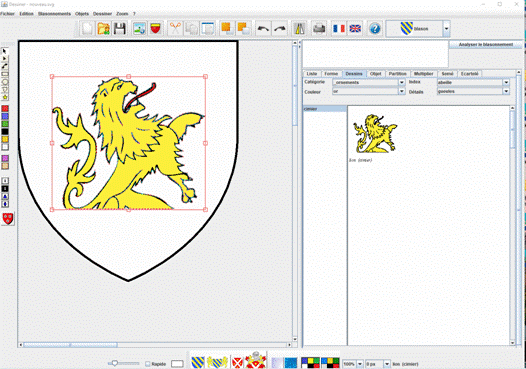The width and height of the screenshot is (526, 369).
Task: Pick the blue color swatch
Action: (5, 116)
